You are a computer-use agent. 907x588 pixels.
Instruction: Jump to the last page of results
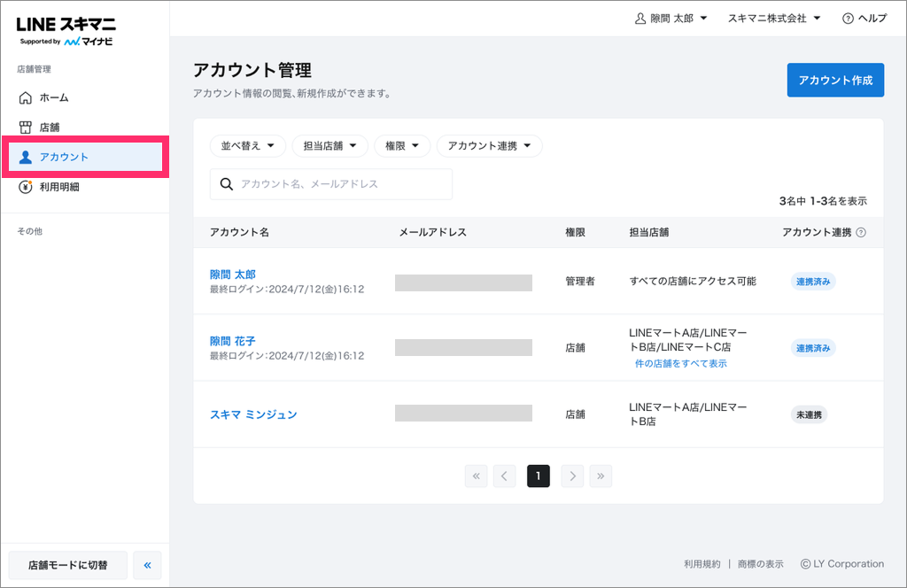tap(601, 476)
